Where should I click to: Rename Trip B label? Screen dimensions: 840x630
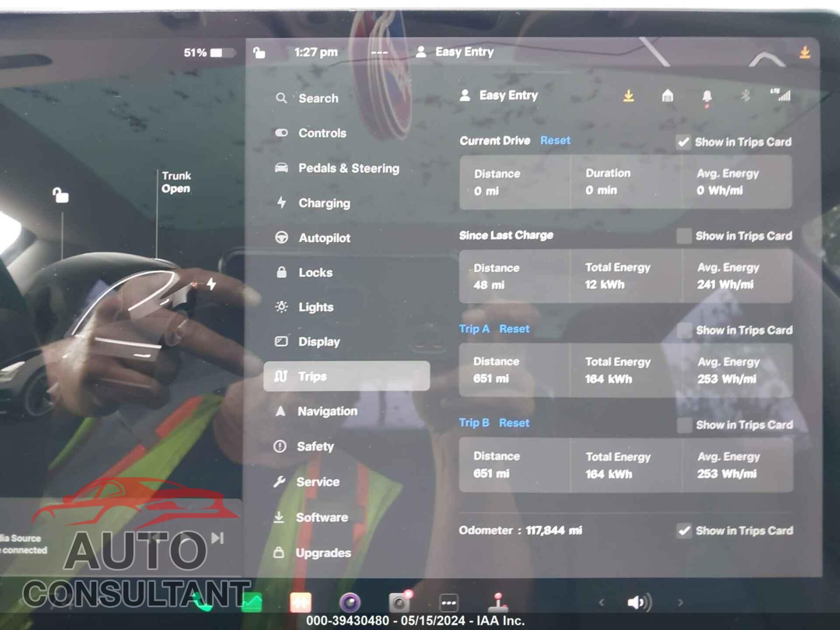[x=474, y=423]
